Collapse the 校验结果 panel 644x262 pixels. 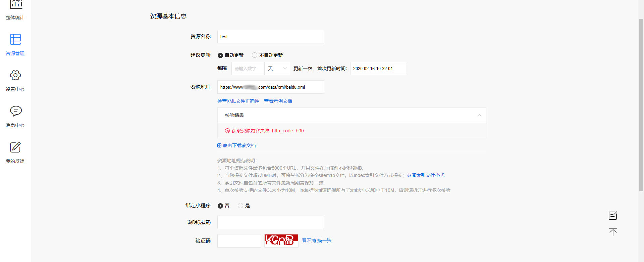click(479, 115)
